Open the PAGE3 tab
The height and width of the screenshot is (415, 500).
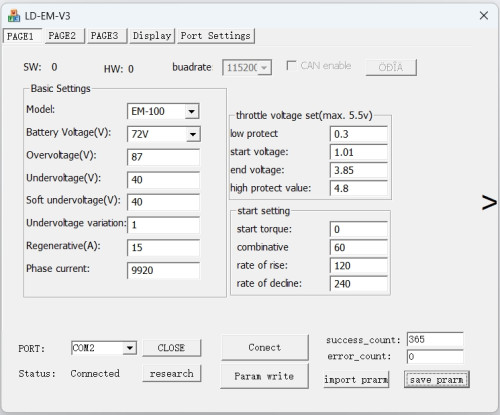[x=106, y=36]
